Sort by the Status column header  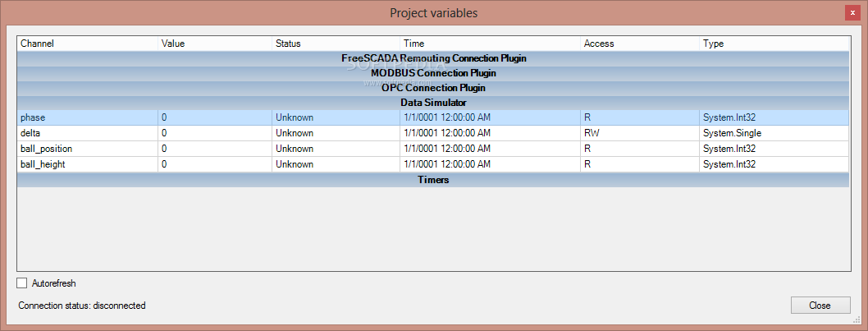pyautogui.click(x=336, y=44)
